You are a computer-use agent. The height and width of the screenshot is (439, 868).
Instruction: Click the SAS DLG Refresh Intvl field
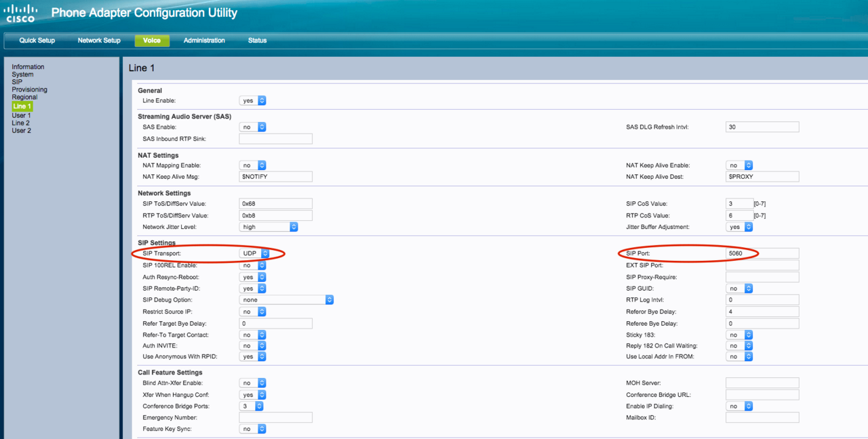[x=762, y=127]
